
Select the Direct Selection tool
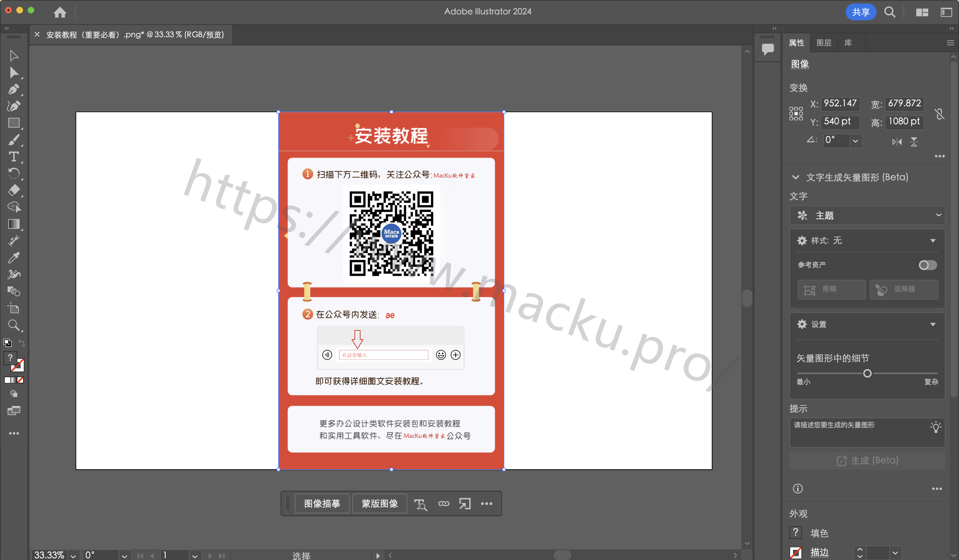coord(14,72)
